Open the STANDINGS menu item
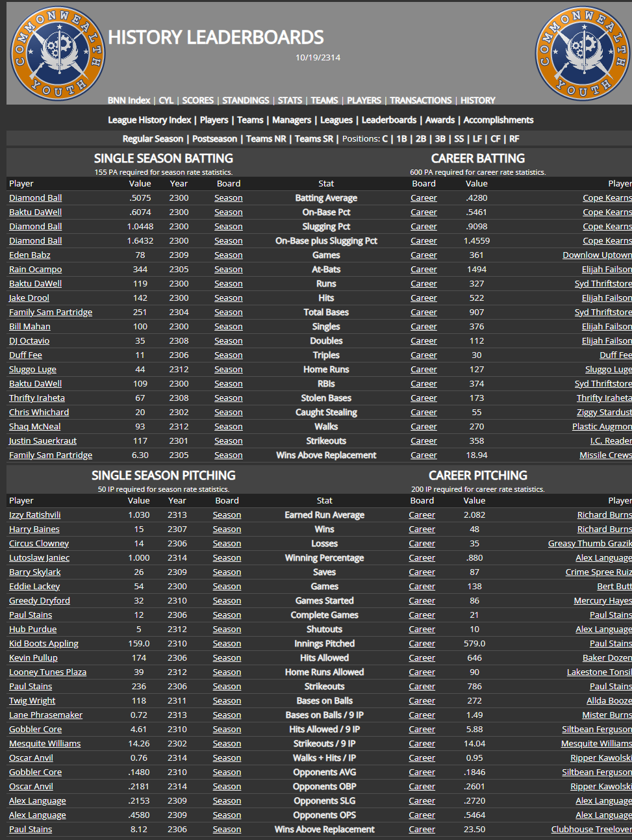632x840 pixels. [x=246, y=100]
